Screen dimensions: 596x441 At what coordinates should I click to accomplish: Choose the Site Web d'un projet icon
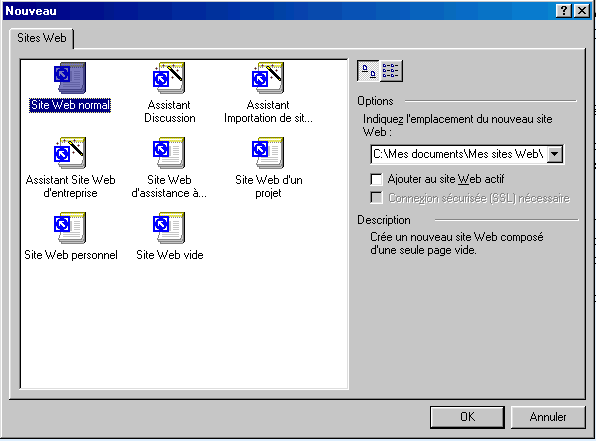(x=268, y=153)
